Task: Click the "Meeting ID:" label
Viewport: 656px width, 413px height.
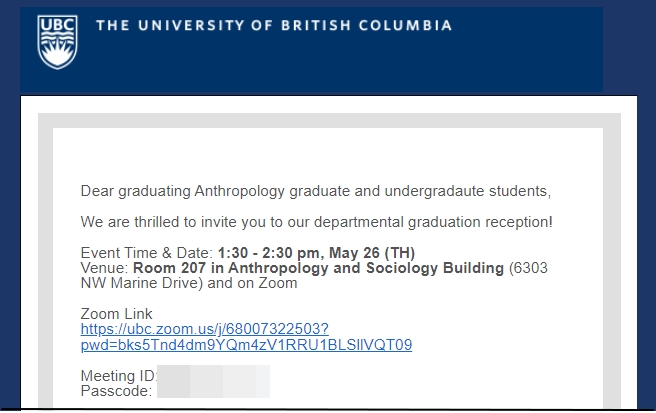Action: (x=119, y=375)
